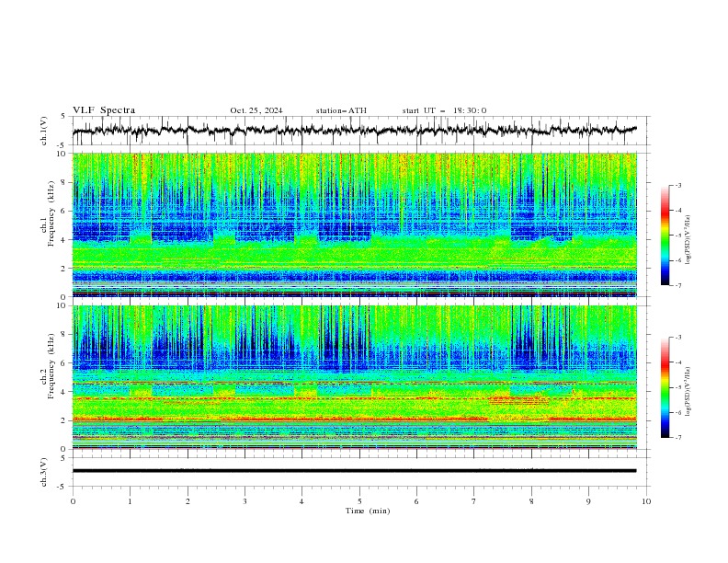Viewport: 728px width, 563px height.
Task: Click time axis tick label "10"
Action: [646, 501]
